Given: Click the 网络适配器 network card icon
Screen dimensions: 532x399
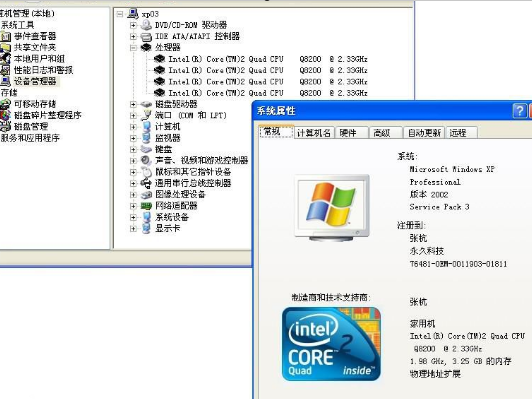Looking at the screenshot, I should point(146,206).
